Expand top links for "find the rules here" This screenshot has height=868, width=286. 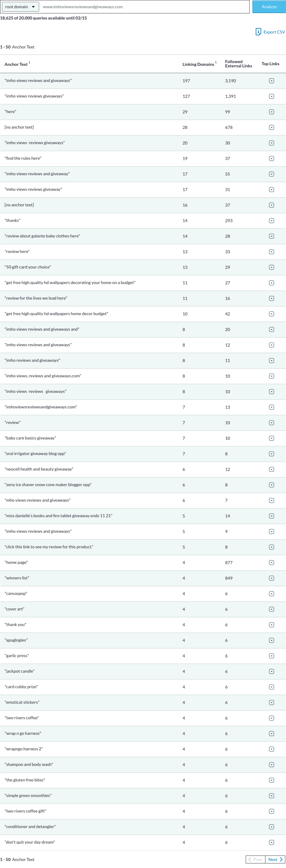point(271,158)
